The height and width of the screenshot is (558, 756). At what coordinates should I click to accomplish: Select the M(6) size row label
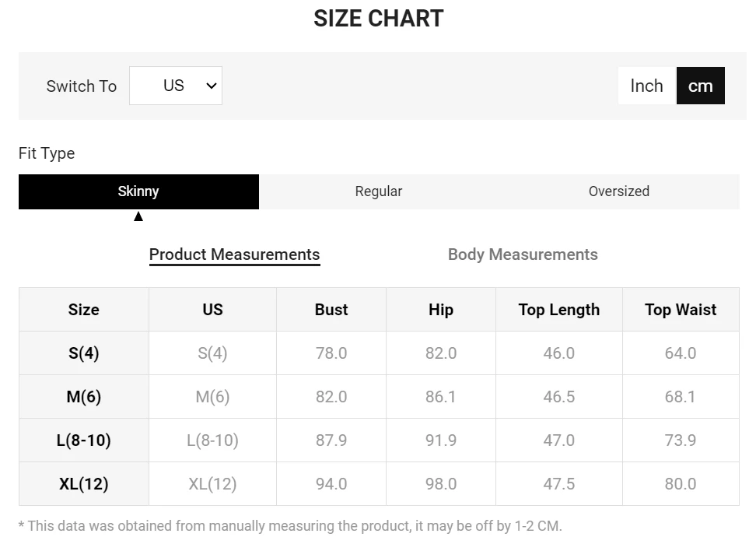[84, 397]
